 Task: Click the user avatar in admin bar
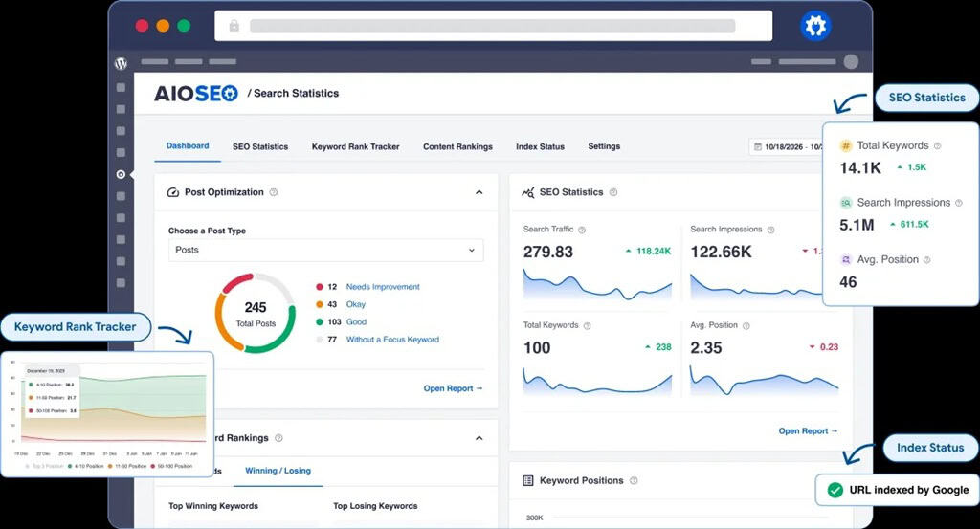point(851,61)
